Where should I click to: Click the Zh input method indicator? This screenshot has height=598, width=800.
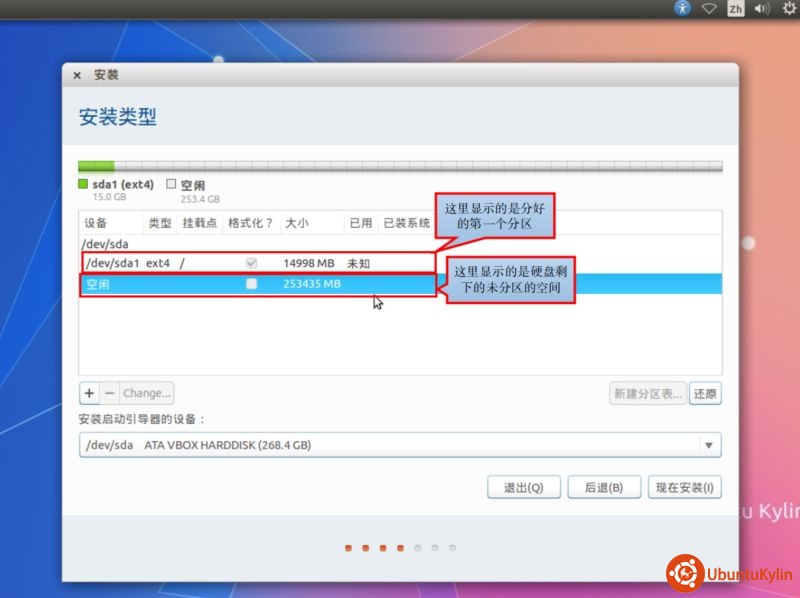coord(736,9)
